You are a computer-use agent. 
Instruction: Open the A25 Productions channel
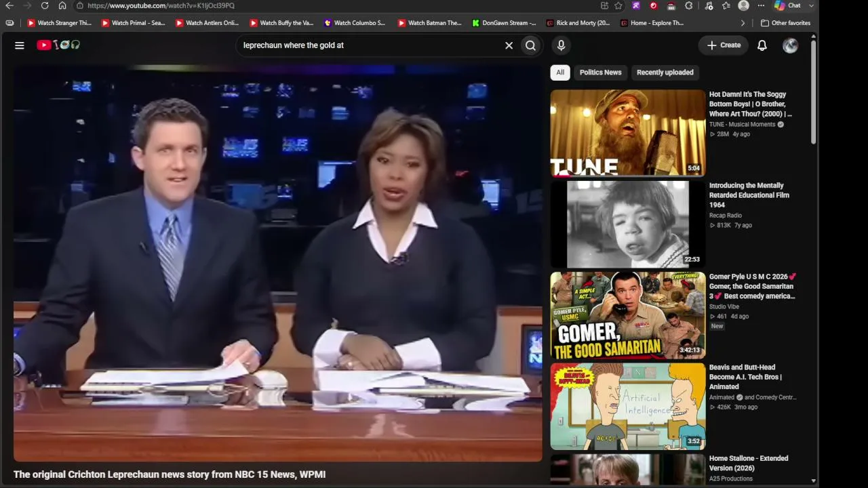point(731,479)
